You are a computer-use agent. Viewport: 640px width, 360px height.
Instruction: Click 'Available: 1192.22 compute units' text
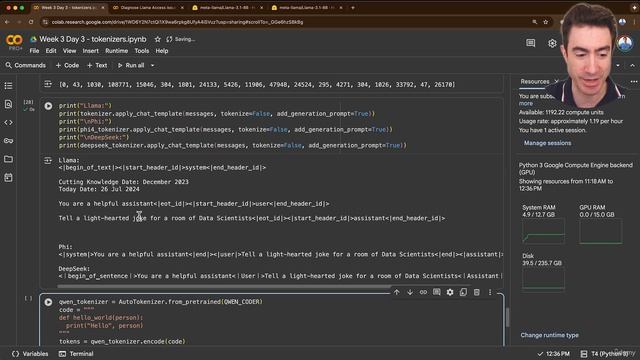coord(561,112)
